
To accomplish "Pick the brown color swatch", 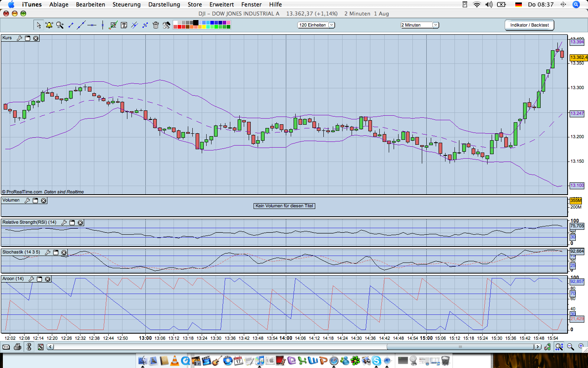I will click(187, 27).
